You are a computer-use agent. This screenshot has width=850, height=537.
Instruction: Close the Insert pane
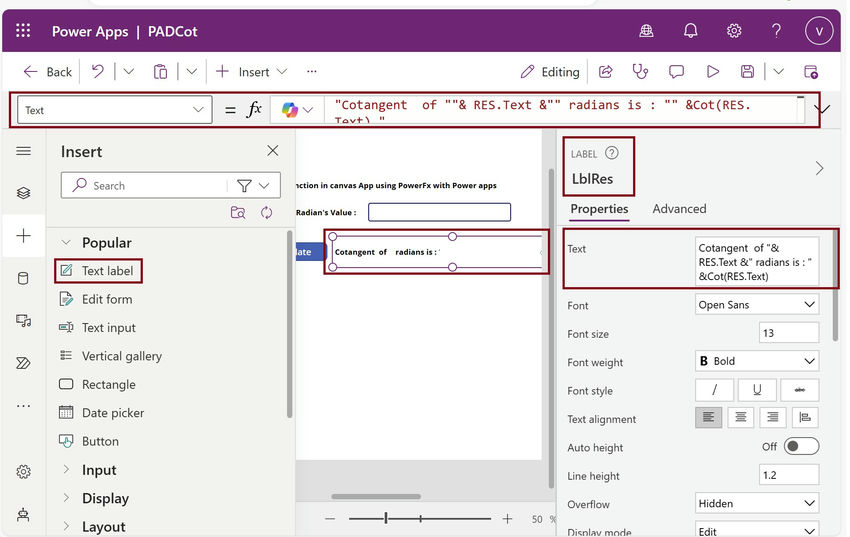(x=273, y=151)
